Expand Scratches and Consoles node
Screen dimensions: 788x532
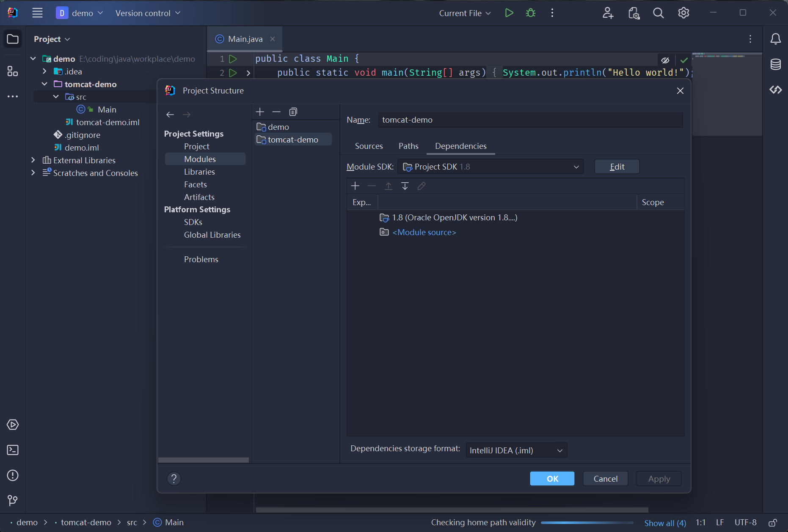(x=33, y=173)
